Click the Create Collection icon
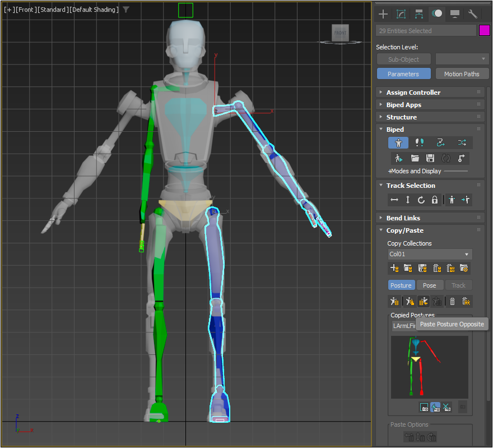Image resolution: width=493 pixels, height=448 pixels. click(x=394, y=269)
